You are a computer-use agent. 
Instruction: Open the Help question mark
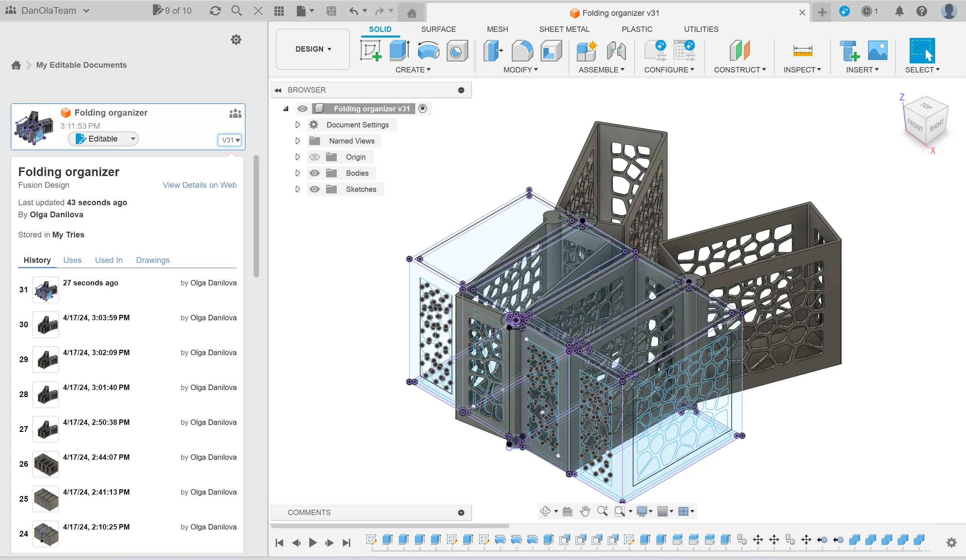tap(921, 11)
